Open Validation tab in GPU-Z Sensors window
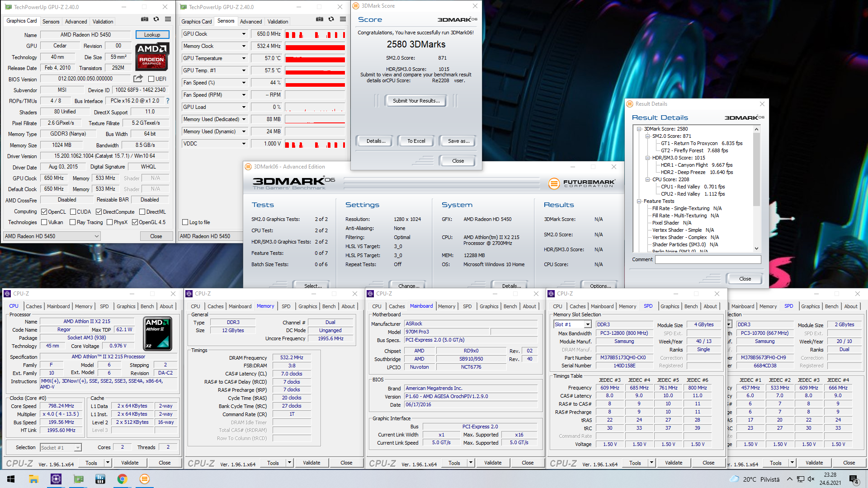The height and width of the screenshot is (488, 868). coord(278,22)
